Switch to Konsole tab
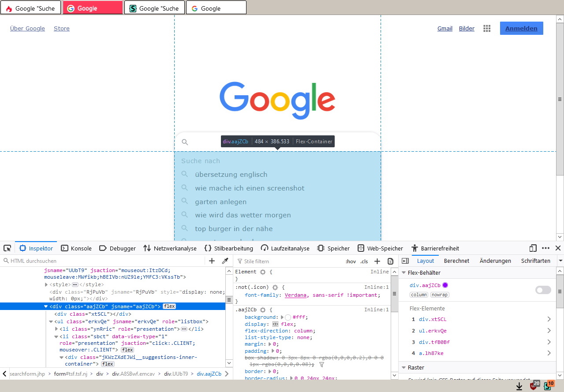This screenshot has height=392, width=564. point(76,248)
